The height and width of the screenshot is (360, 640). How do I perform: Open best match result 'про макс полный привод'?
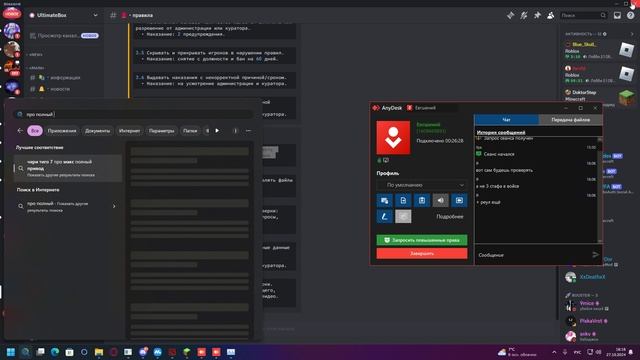pyautogui.click(x=68, y=167)
